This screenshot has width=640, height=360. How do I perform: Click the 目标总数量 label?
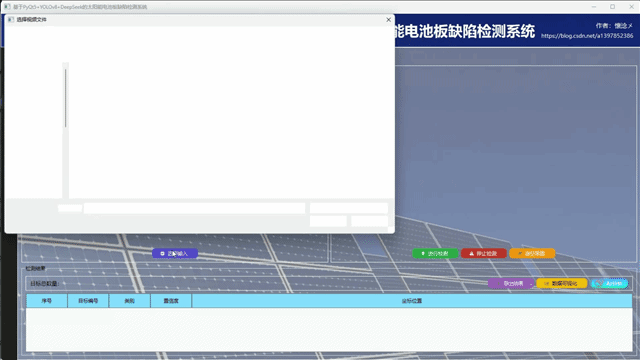tap(45, 283)
